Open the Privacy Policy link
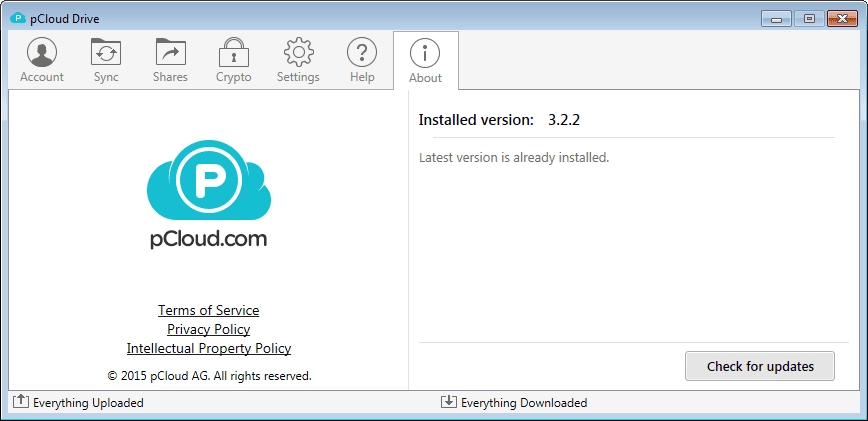This screenshot has height=421, width=868. (209, 329)
